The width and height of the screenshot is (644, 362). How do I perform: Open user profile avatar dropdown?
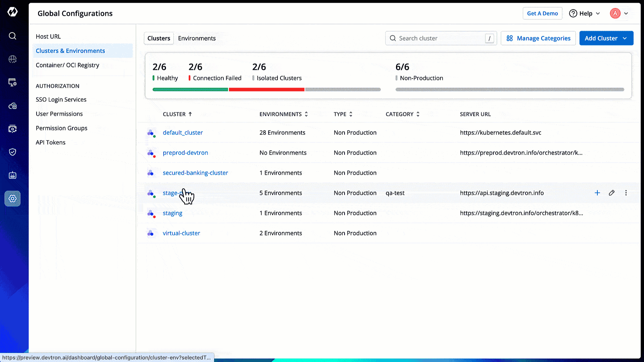[x=619, y=13]
